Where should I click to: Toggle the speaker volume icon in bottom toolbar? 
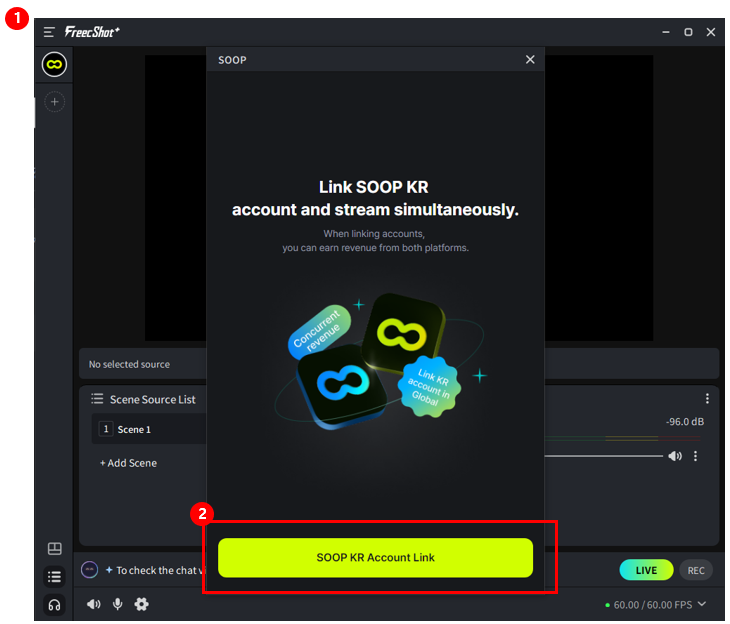coord(94,604)
